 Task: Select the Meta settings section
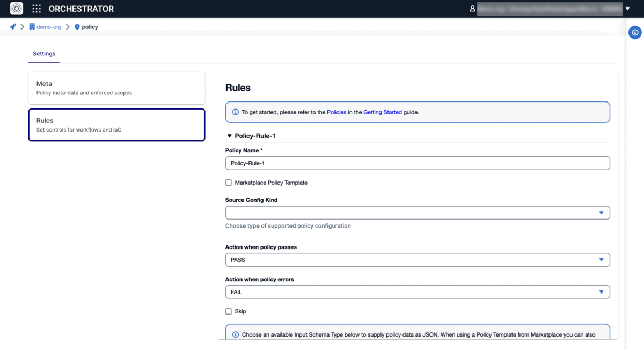pos(116,88)
